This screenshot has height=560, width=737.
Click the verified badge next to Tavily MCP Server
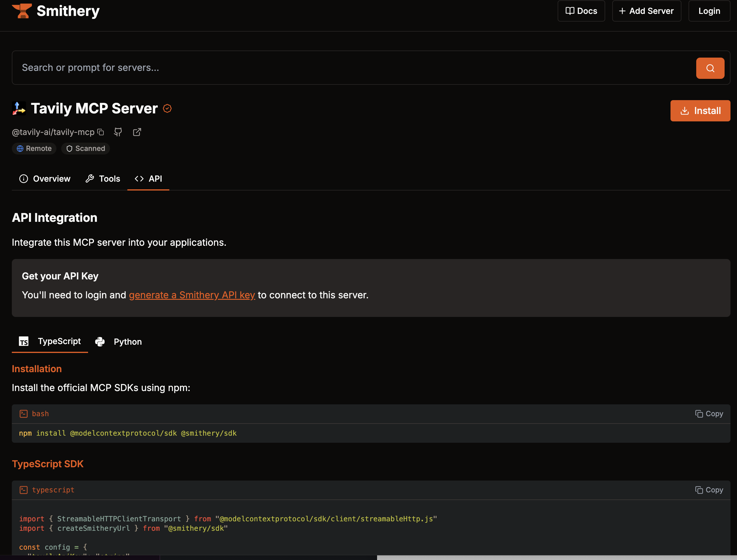click(x=168, y=109)
